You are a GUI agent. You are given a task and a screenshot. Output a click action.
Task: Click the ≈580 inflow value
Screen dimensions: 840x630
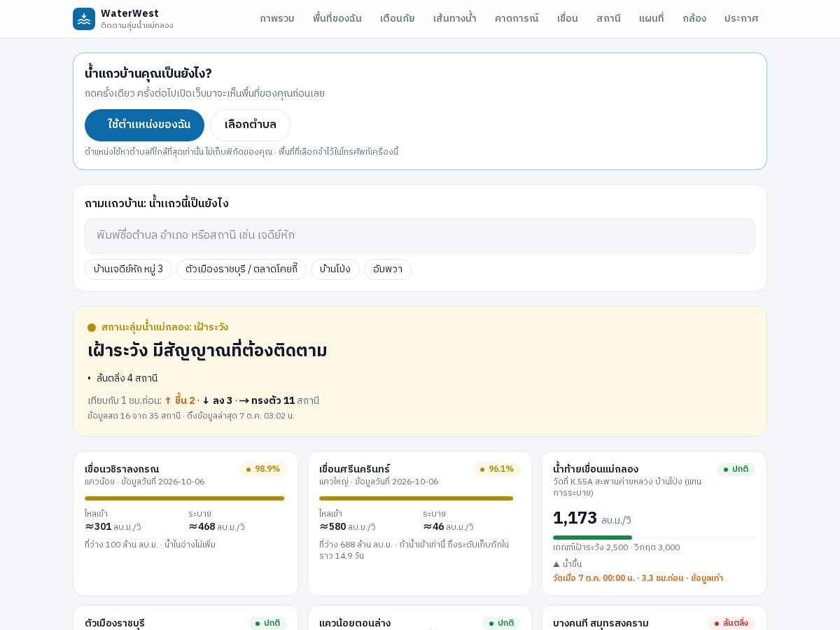pyautogui.click(x=332, y=526)
